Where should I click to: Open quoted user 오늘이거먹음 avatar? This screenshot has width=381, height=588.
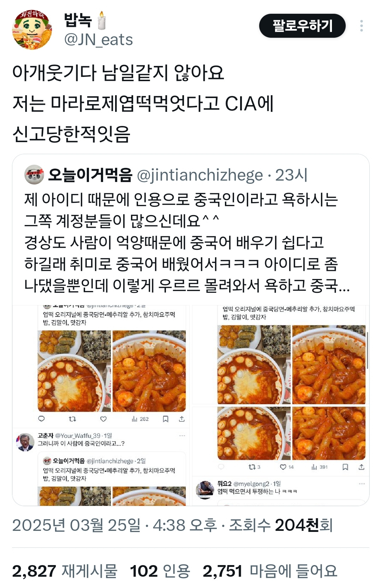[34, 175]
